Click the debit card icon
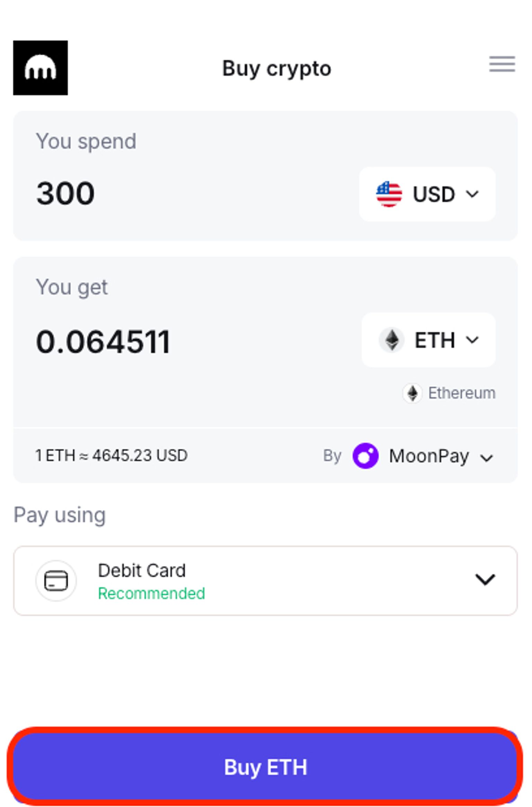Screen dimensions: 532x807 point(56,580)
